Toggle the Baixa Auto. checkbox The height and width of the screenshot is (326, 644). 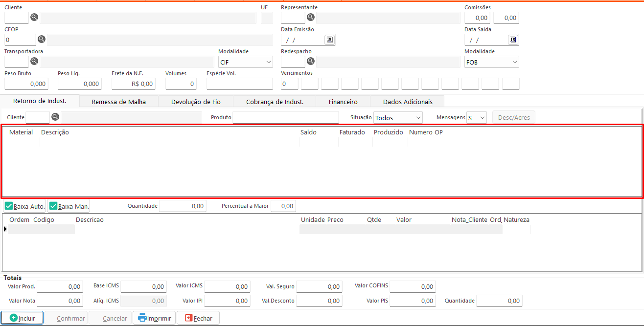9,206
